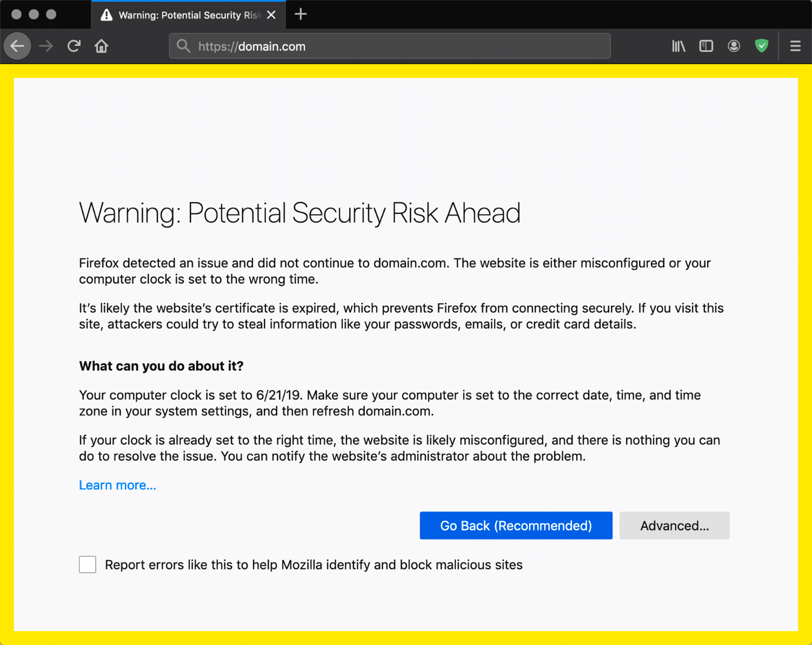Viewport: 812px width, 645px height.
Task: Click the yellow macOS minimize dot
Action: tap(34, 15)
